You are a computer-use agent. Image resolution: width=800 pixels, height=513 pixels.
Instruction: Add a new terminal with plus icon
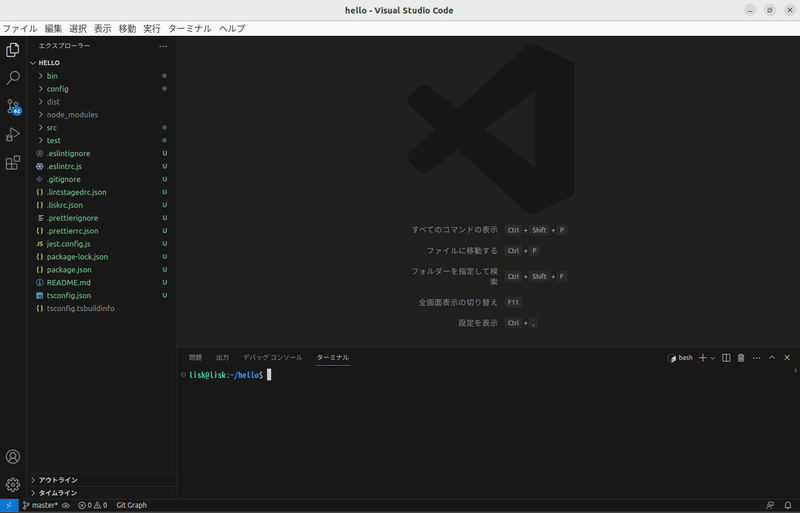click(x=703, y=358)
